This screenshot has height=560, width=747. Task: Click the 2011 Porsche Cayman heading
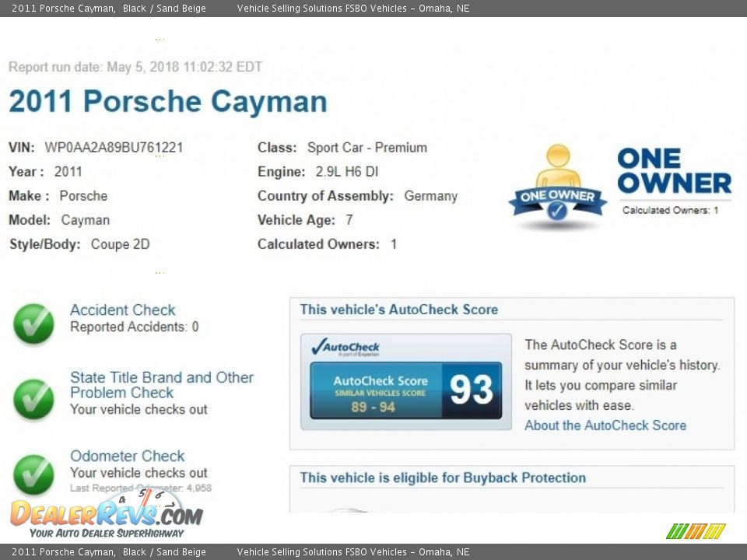(168, 101)
